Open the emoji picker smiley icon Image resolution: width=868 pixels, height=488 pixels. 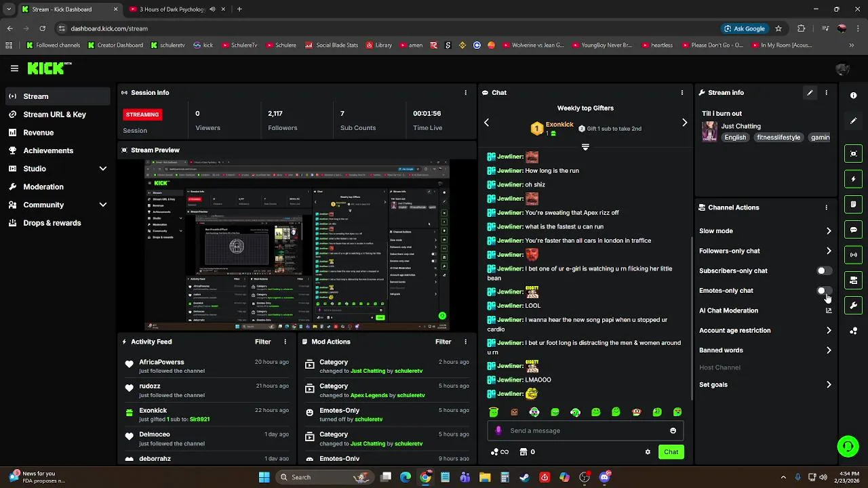(673, 430)
